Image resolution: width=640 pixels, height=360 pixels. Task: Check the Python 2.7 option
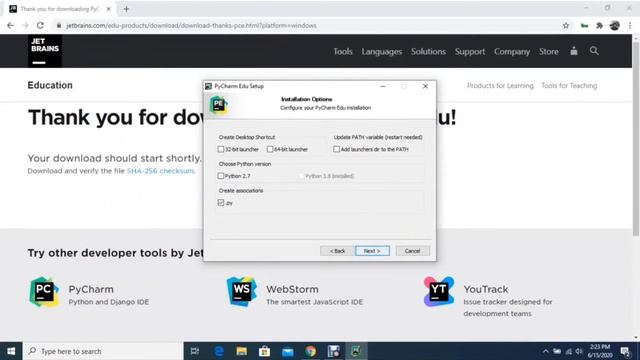point(221,176)
